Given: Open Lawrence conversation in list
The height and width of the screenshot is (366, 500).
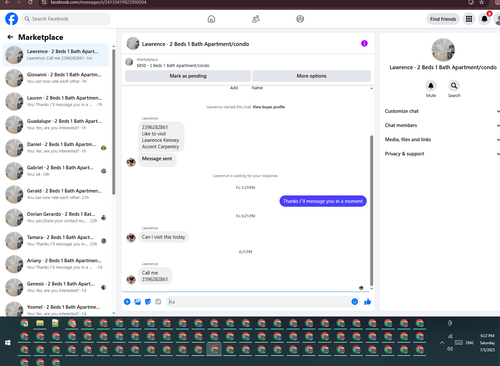Looking at the screenshot, I should tap(56, 55).
